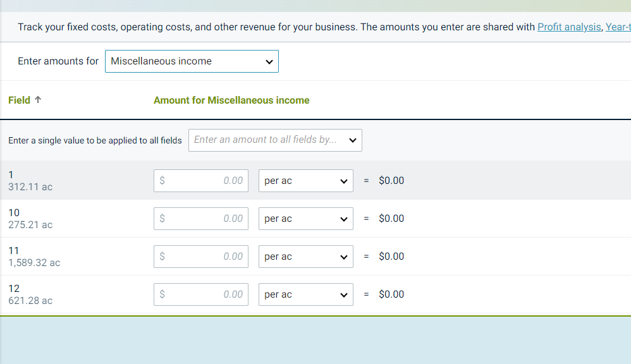Open the 'Enter an amount to all fields by' dropdown
This screenshot has height=364, width=631.
pos(275,140)
